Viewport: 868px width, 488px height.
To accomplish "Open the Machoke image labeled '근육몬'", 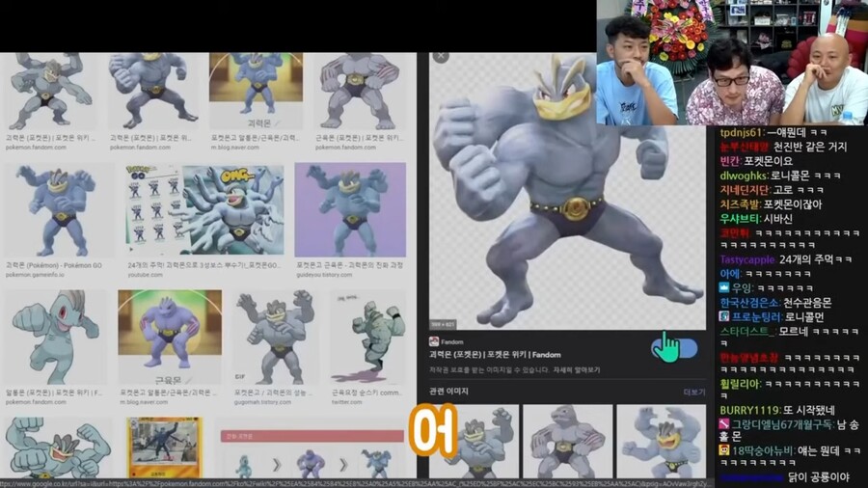I will point(170,337).
